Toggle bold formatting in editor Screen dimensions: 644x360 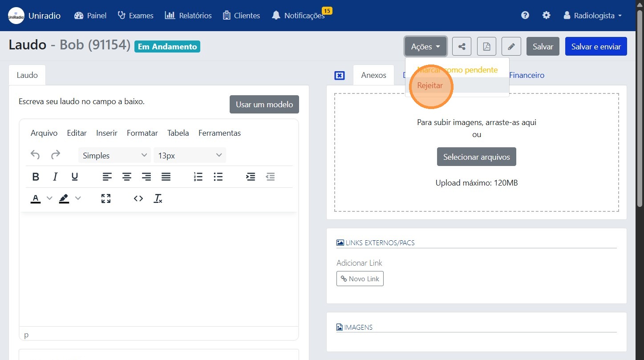pos(36,177)
